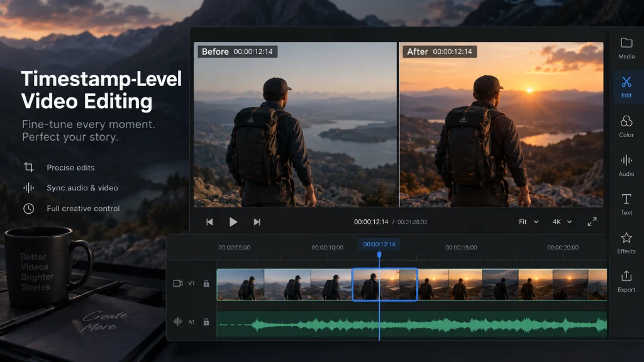
Task: Click the total duration 00:01:28:03
Action: point(412,222)
